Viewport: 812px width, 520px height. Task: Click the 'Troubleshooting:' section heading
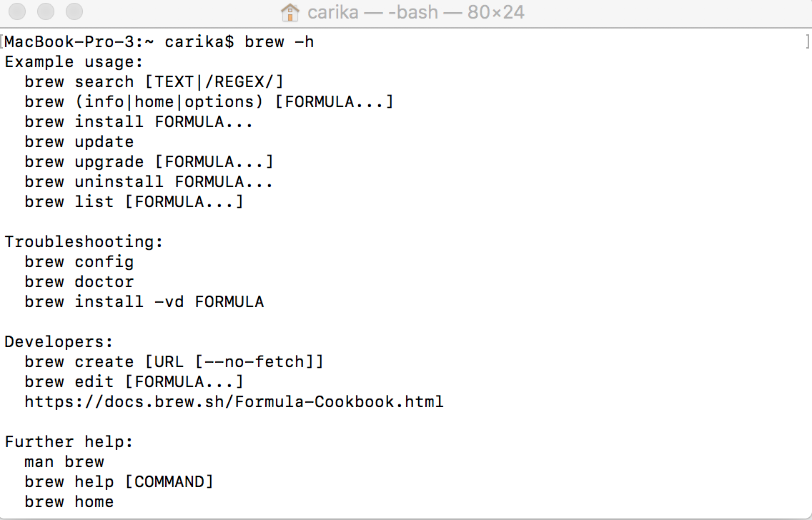click(x=84, y=241)
